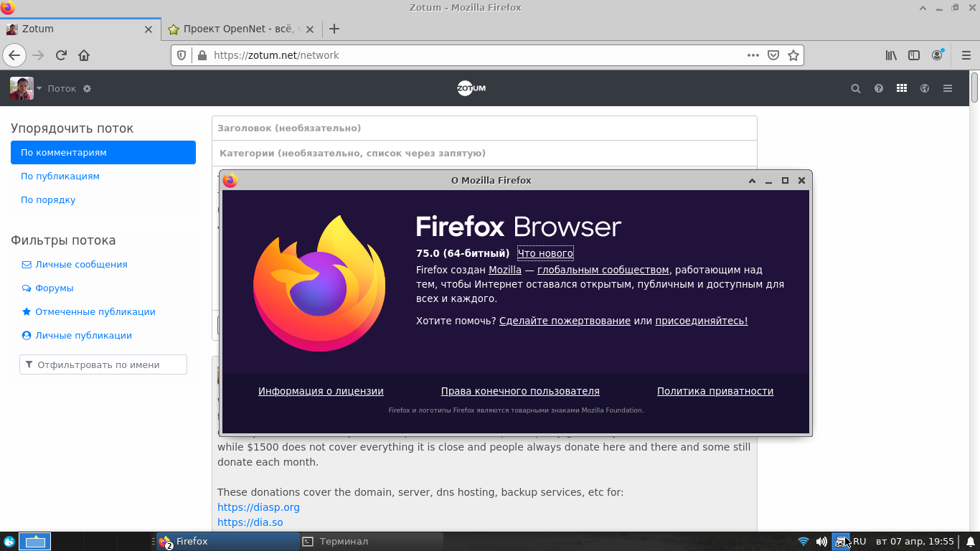Toggle the Firefox sidebar view
This screenshot has width=980, height=551.
(914, 55)
